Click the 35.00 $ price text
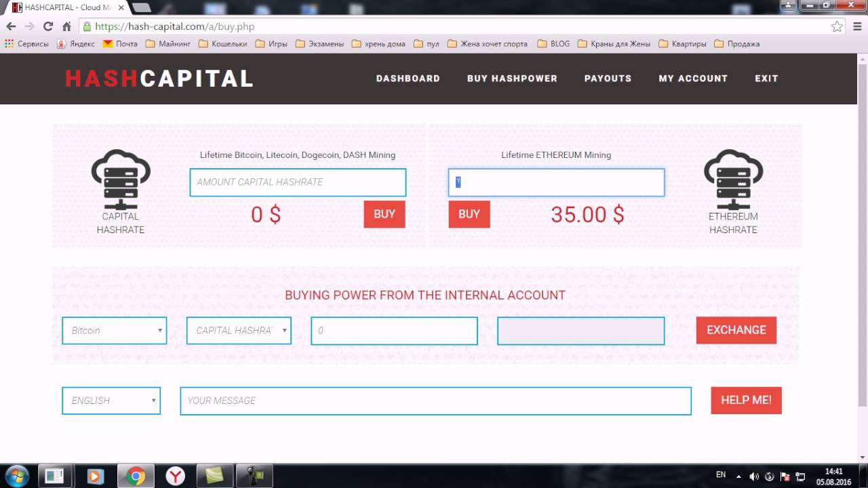The height and width of the screenshot is (488, 868). coord(587,214)
